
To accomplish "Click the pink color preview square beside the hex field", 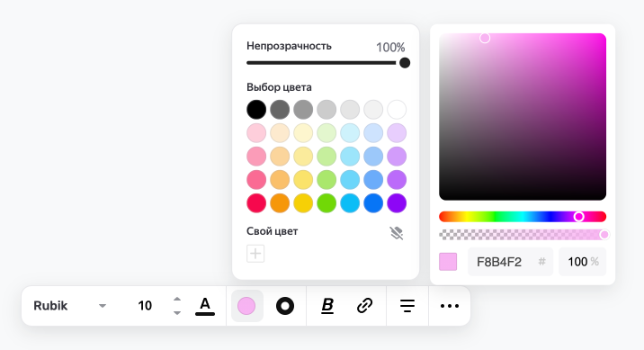I will point(448,262).
